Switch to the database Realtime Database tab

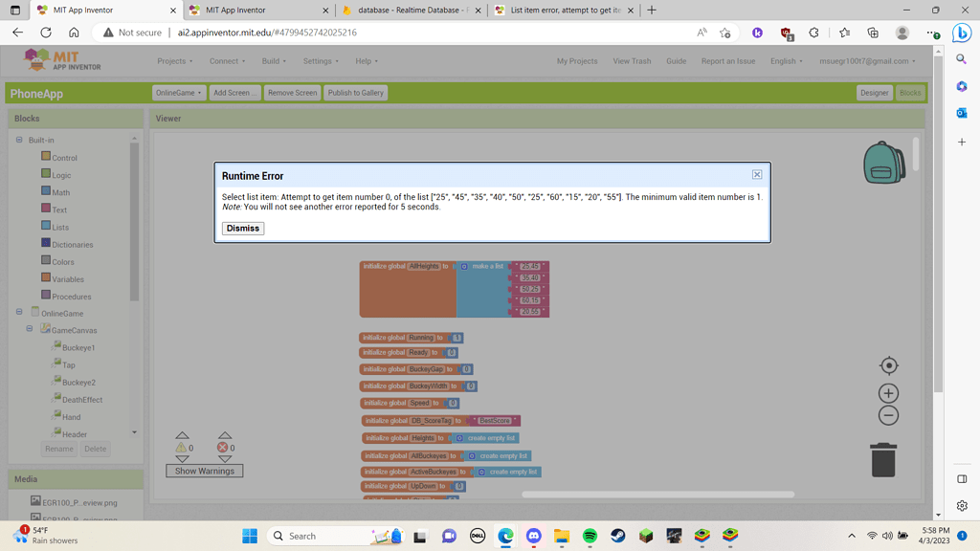tap(410, 11)
